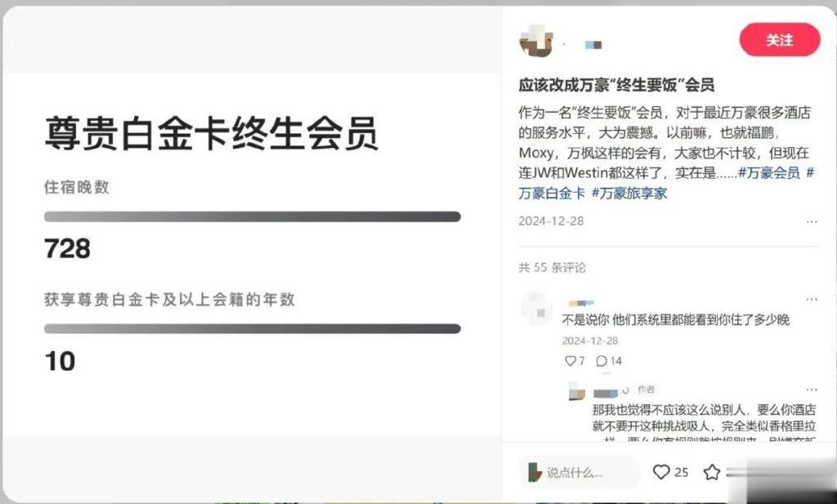This screenshot has height=504, width=837.
Task: Like the first comment via heart icon
Action: [570, 361]
